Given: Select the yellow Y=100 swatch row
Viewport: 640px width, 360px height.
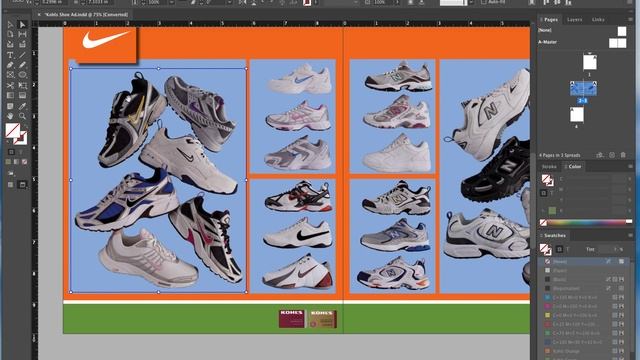Looking at the screenshot, I should coord(584,316).
